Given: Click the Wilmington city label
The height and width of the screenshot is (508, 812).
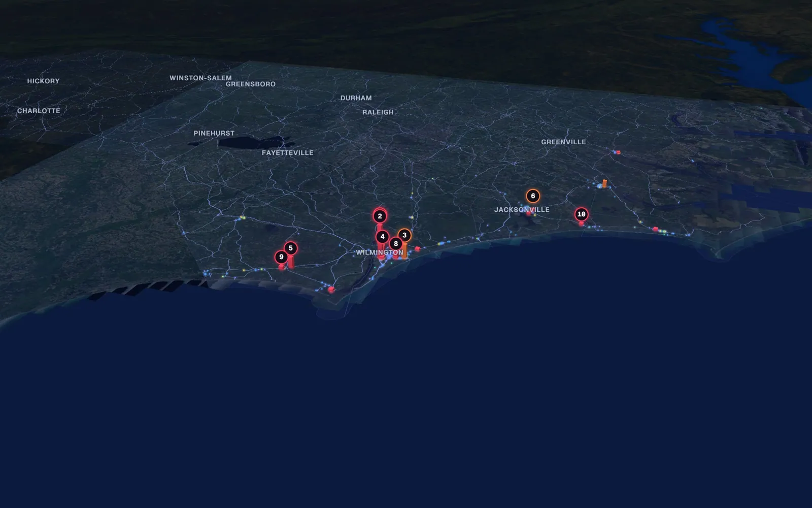Looking at the screenshot, I should point(380,252).
